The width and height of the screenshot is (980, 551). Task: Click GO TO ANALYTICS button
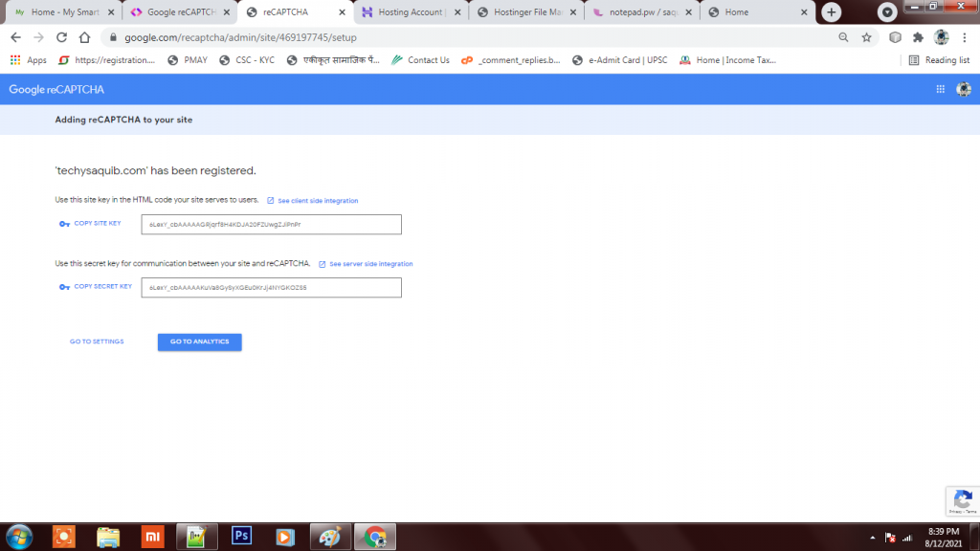[199, 342]
